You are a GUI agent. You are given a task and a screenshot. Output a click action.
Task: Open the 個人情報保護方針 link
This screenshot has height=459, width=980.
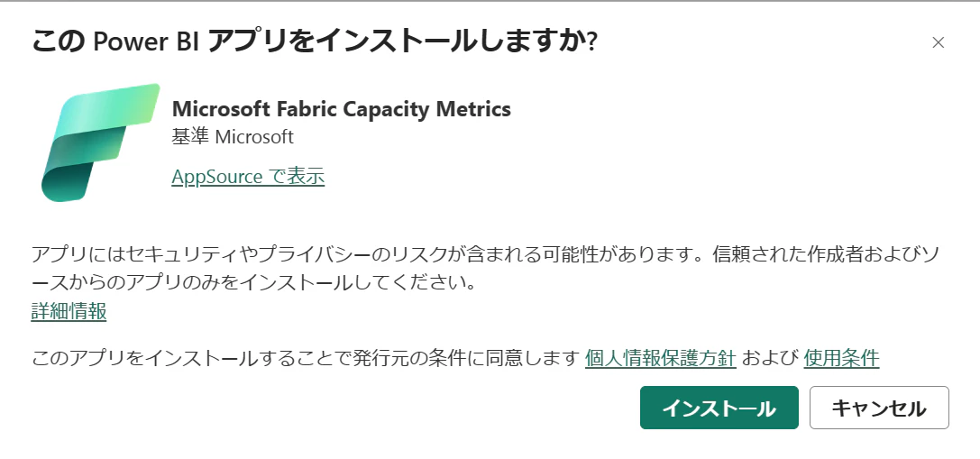click(661, 358)
